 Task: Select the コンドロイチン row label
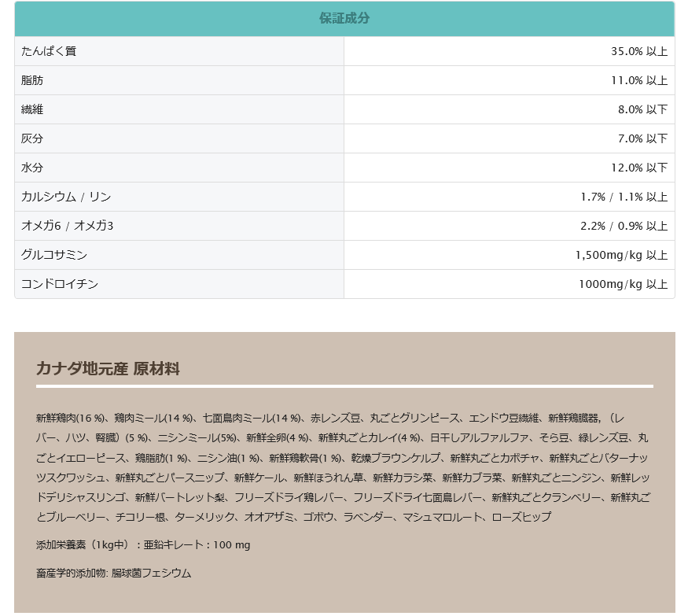coord(60,284)
